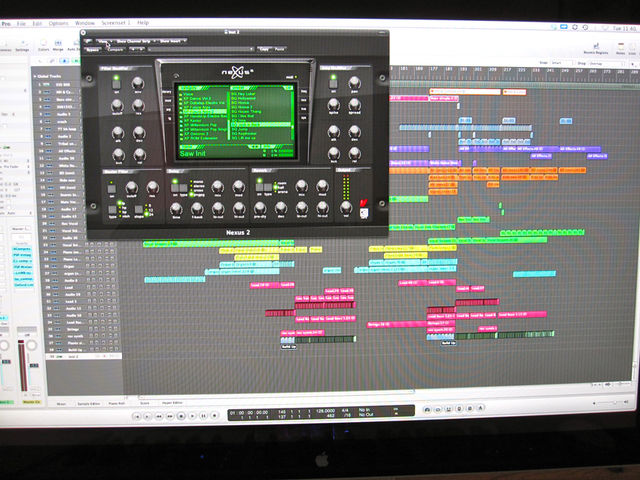Viewport: 640px width, 480px height.
Task: Click the transport record button
Action: tap(214, 416)
